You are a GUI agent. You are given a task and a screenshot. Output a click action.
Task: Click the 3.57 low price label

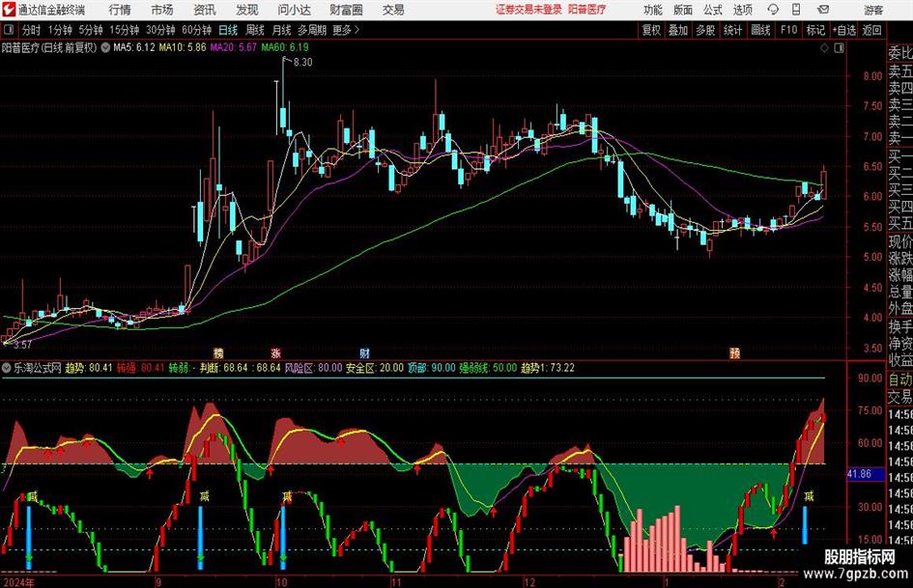(x=22, y=345)
